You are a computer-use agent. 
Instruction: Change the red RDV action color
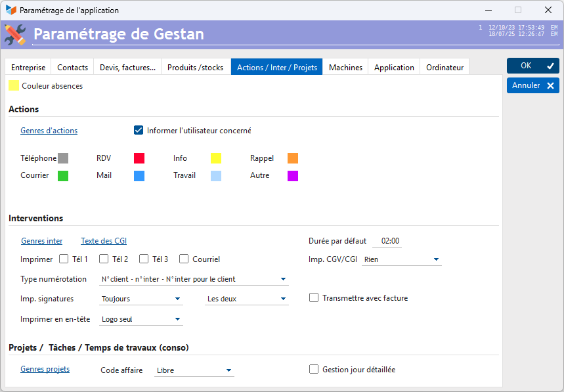point(139,158)
